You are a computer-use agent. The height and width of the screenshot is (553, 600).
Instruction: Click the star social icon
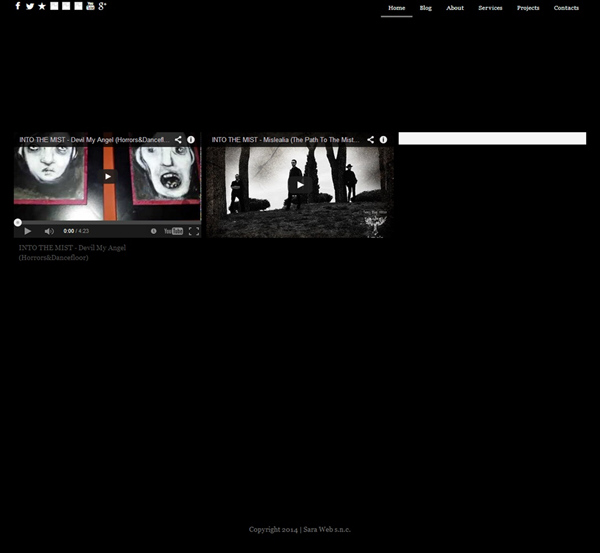click(x=42, y=6)
